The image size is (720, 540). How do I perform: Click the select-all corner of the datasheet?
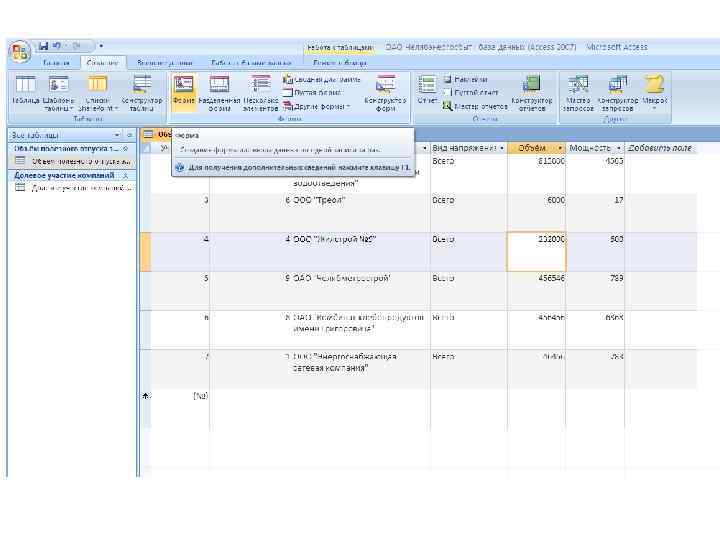click(x=146, y=148)
